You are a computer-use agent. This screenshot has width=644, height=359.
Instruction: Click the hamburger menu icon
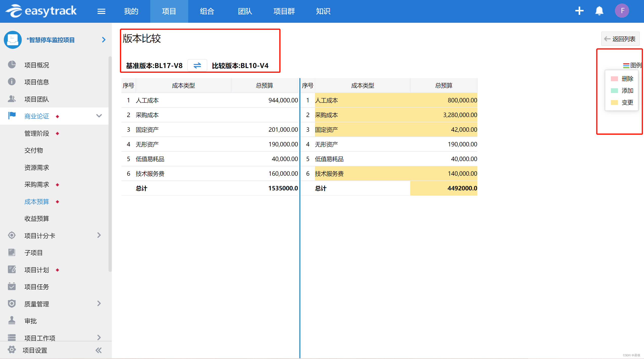[101, 11]
